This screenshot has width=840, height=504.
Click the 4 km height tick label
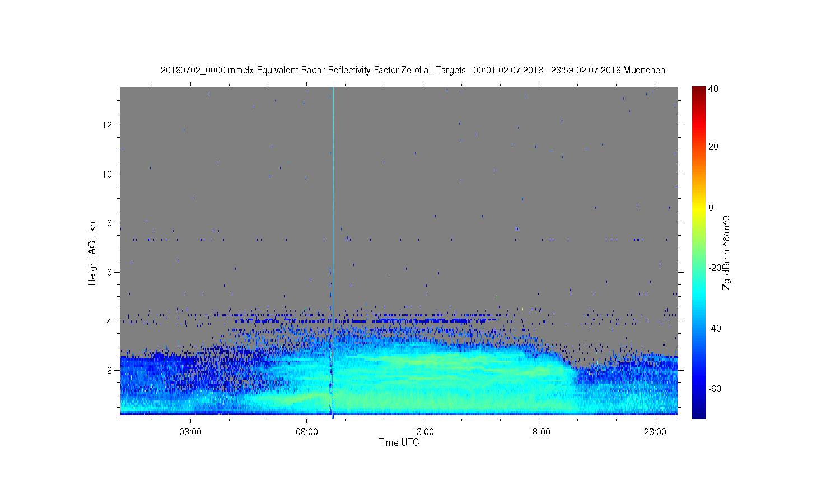(x=110, y=321)
